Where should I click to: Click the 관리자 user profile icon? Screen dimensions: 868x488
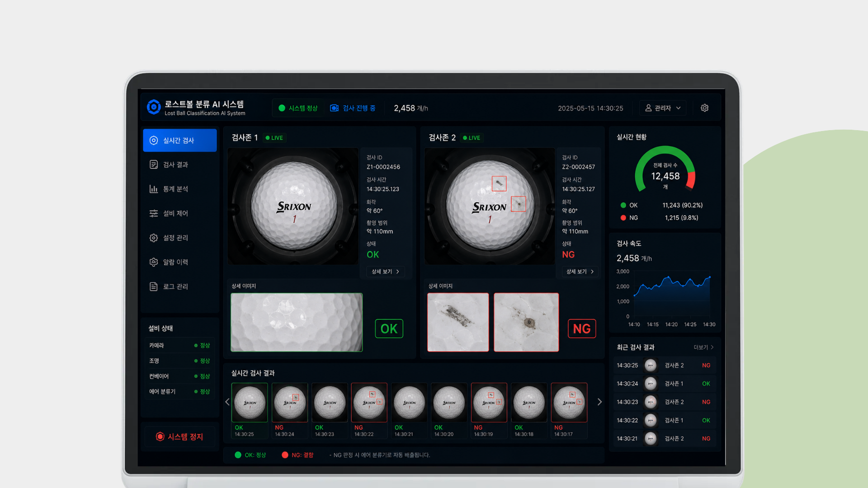click(x=648, y=108)
